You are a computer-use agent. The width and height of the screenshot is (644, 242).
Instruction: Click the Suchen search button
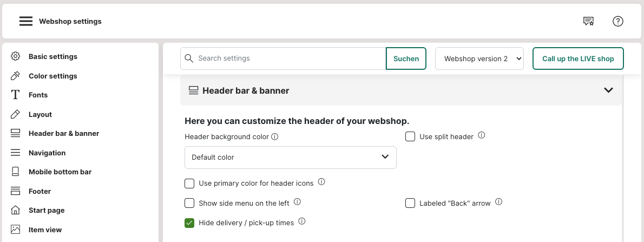406,58
